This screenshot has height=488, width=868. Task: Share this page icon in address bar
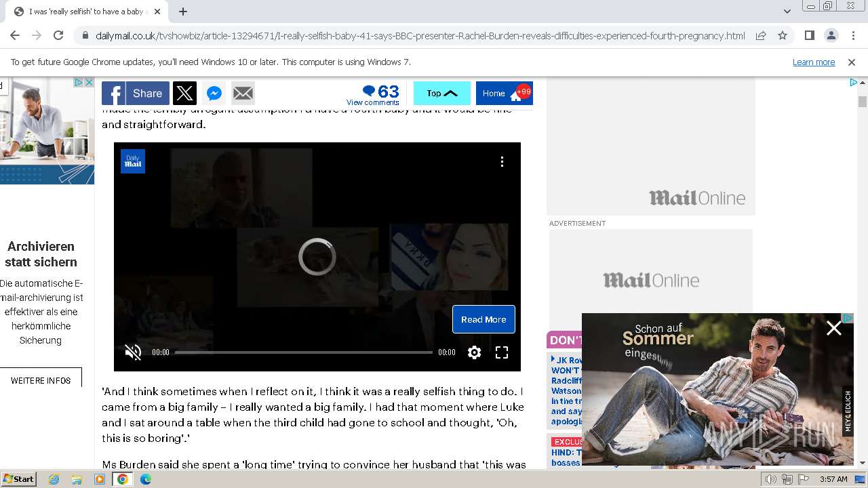pos(761,36)
